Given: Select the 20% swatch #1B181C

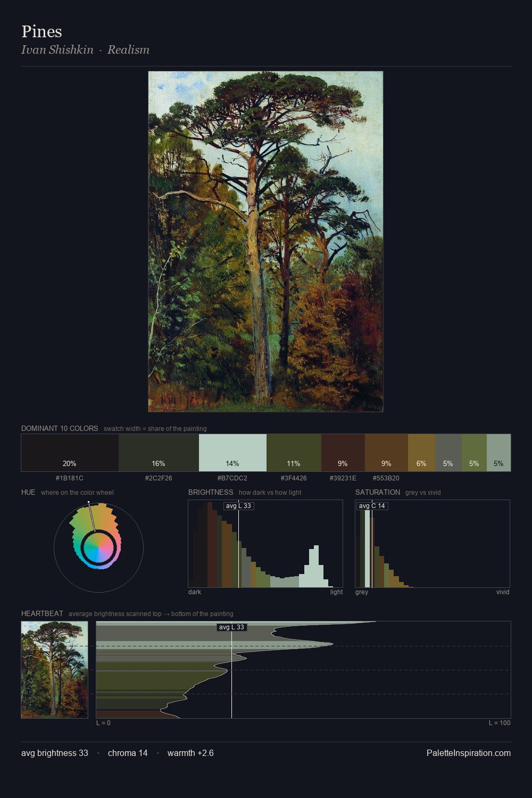Looking at the screenshot, I should 70,453.
